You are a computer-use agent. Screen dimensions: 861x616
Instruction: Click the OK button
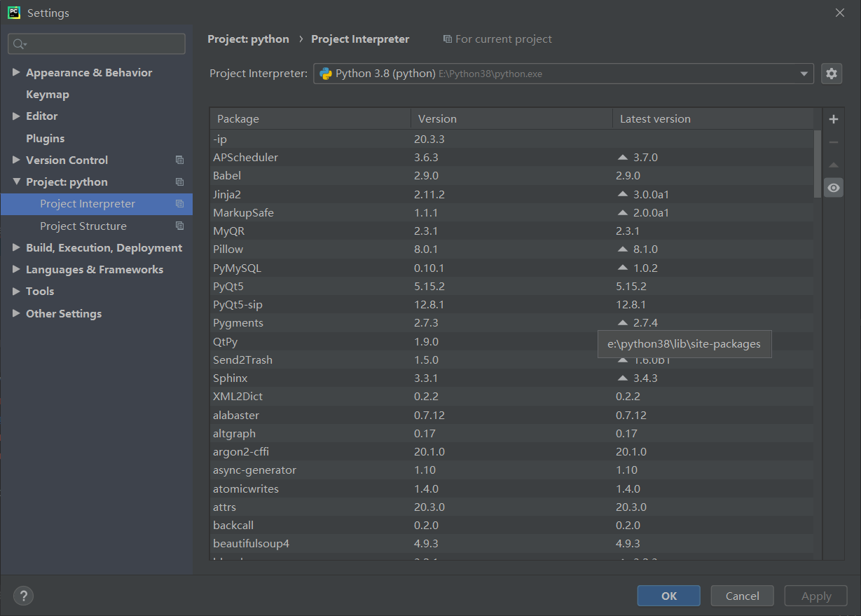pyautogui.click(x=669, y=596)
